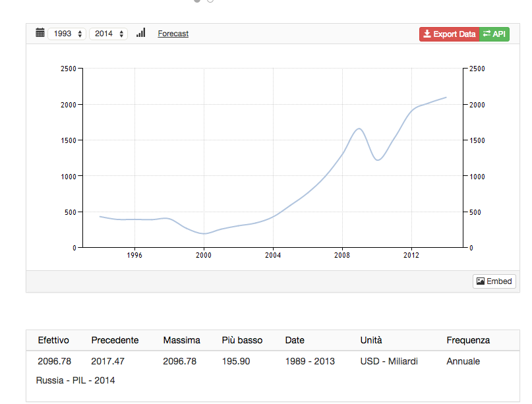Select the first carousel dot indicator
Viewport: 532px width, 404px height.
(x=197, y=1)
